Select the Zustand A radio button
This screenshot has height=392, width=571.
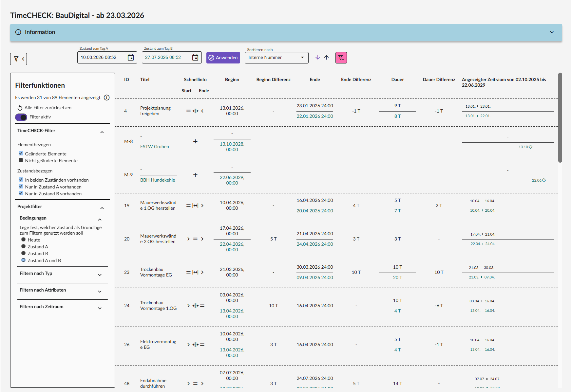pos(23,246)
